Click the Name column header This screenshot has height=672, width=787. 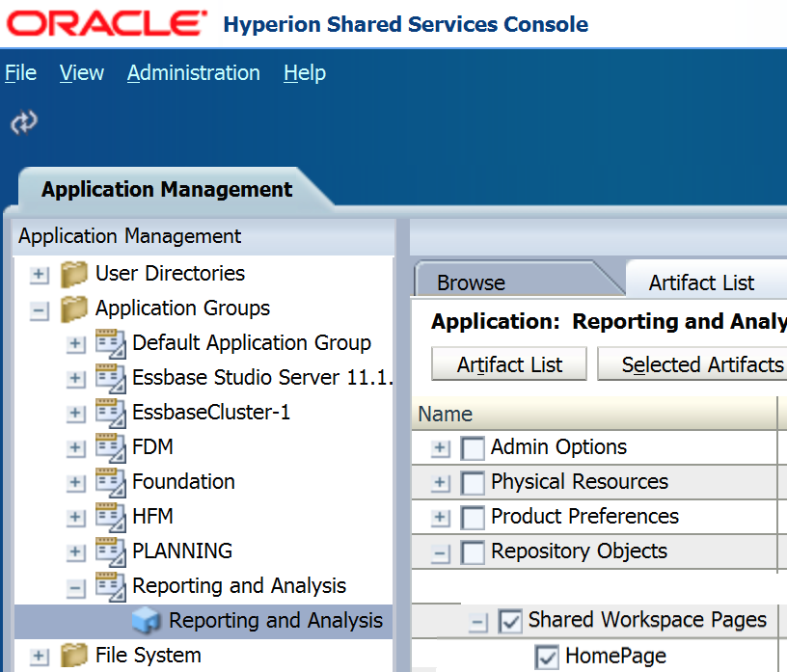pyautogui.click(x=446, y=415)
